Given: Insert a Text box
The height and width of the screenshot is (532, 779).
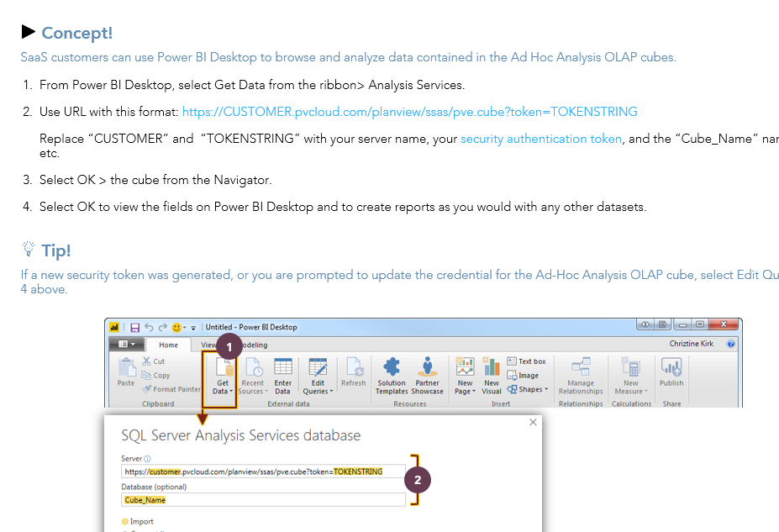Looking at the screenshot, I should click(x=526, y=361).
